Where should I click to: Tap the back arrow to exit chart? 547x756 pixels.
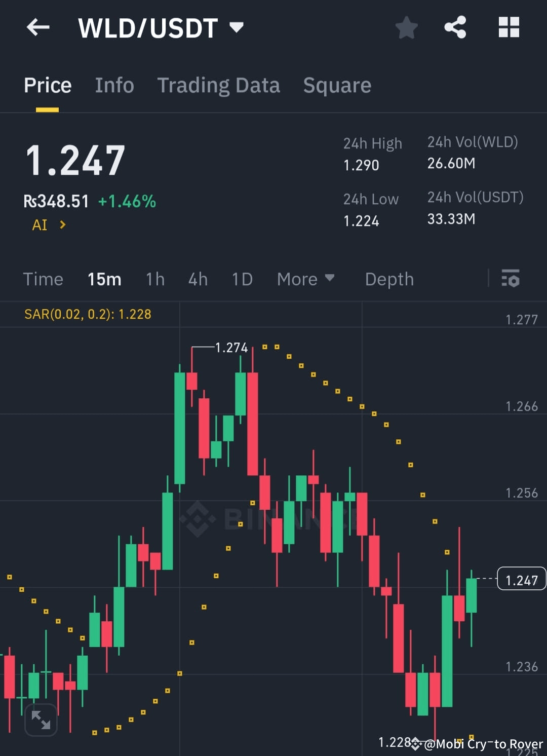pos(38,28)
